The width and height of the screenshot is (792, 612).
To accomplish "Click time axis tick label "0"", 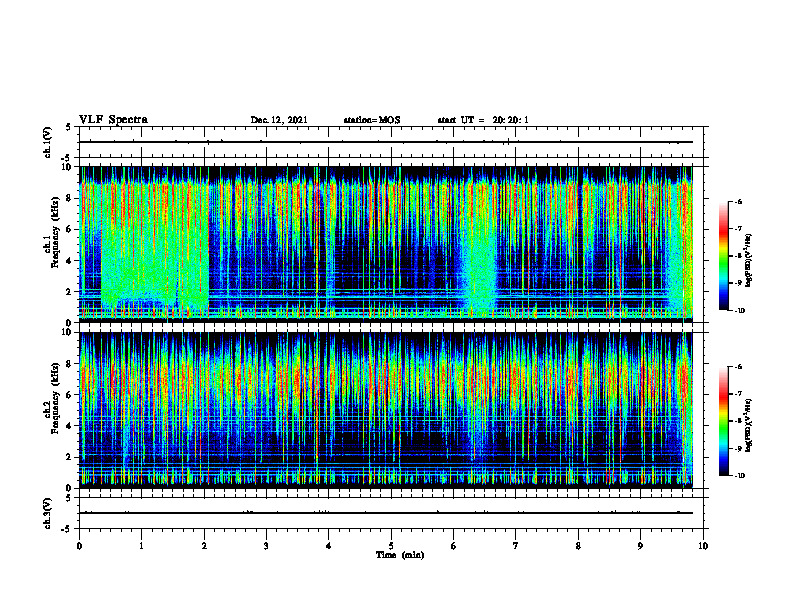I will pos(79,546).
